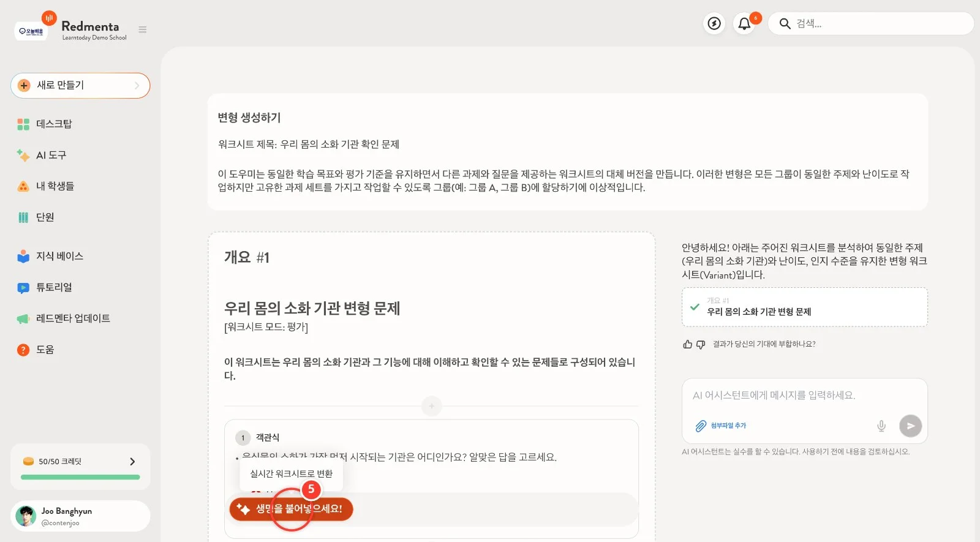This screenshot has height=542, width=980.
Task: Click the 데스크탑 grid icon
Action: click(x=23, y=124)
